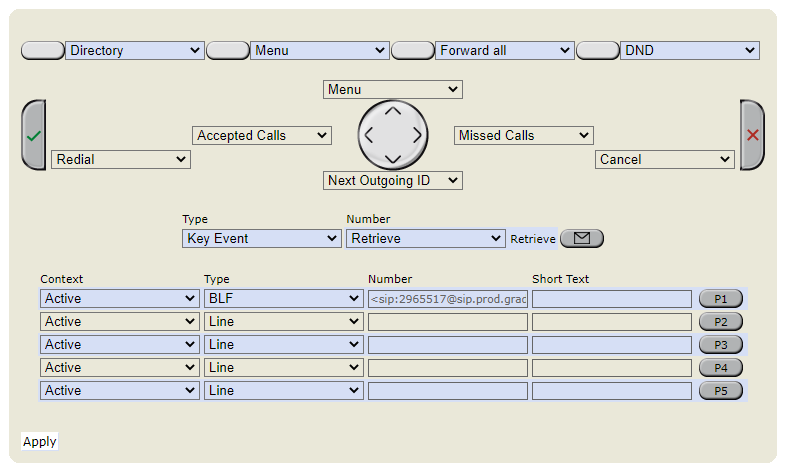Click the Apply button
Screen dimensions: 787x473
[x=40, y=441]
